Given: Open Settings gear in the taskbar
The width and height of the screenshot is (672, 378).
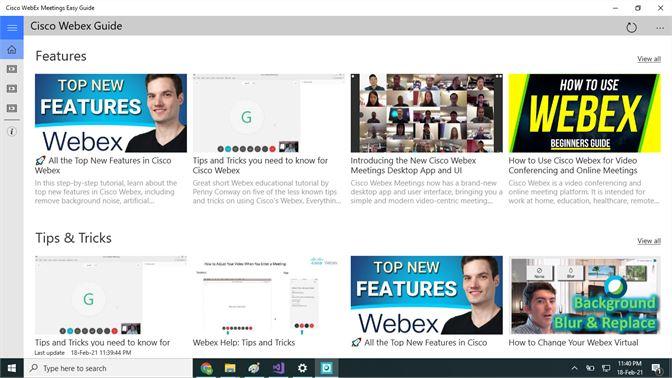Looking at the screenshot, I should tap(302, 368).
